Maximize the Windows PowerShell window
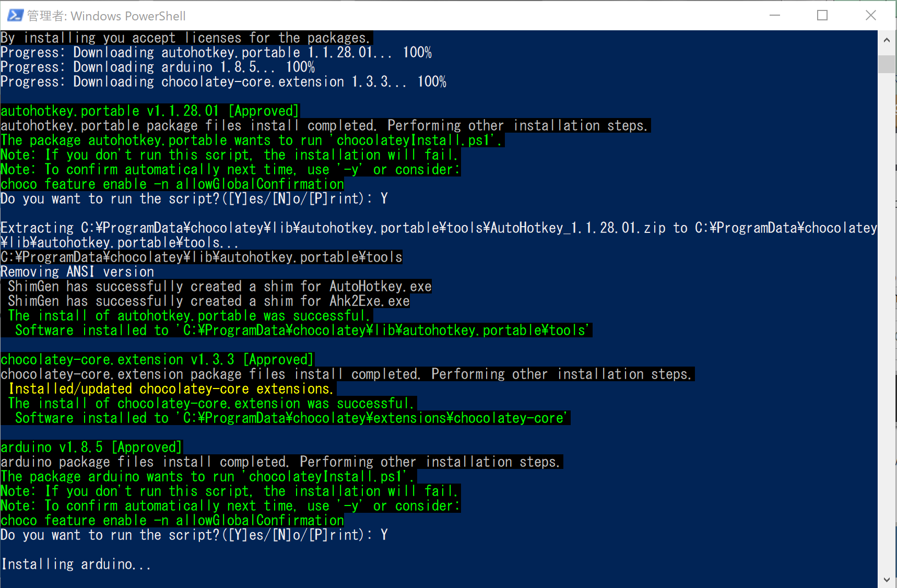This screenshot has height=588, width=897. tap(822, 15)
